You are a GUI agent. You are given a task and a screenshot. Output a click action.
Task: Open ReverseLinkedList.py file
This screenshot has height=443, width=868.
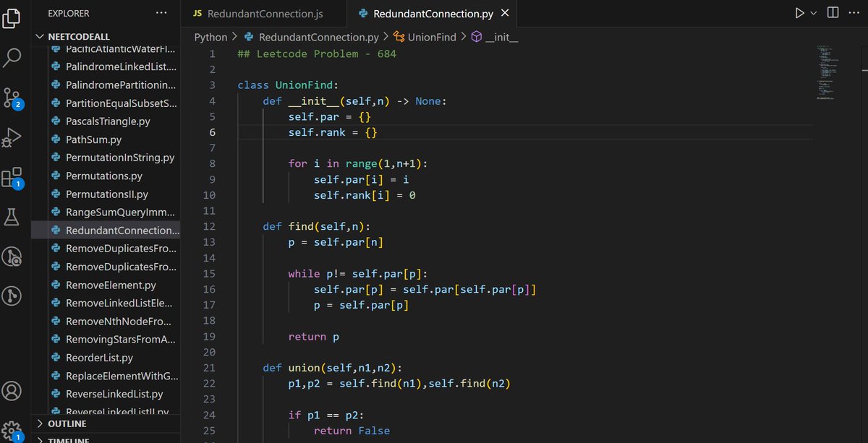[x=106, y=394]
